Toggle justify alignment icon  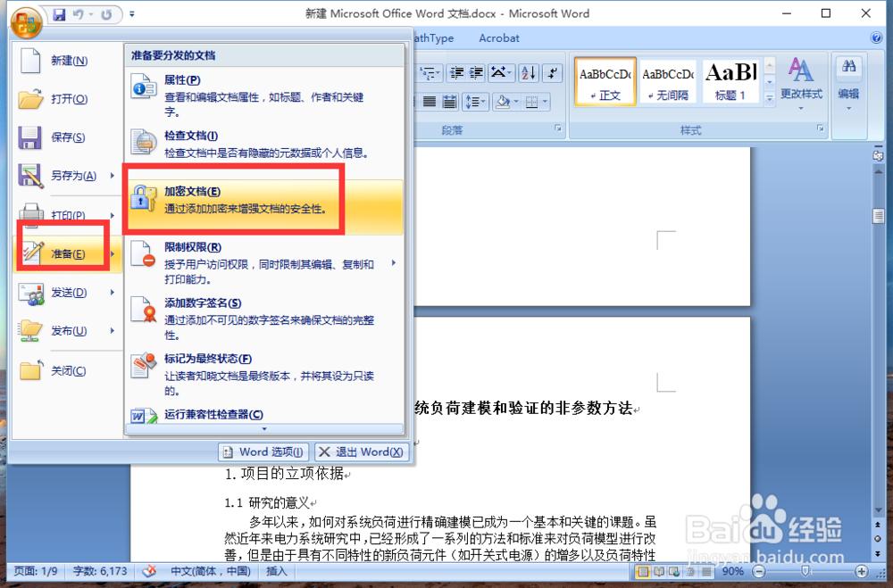tap(430, 102)
